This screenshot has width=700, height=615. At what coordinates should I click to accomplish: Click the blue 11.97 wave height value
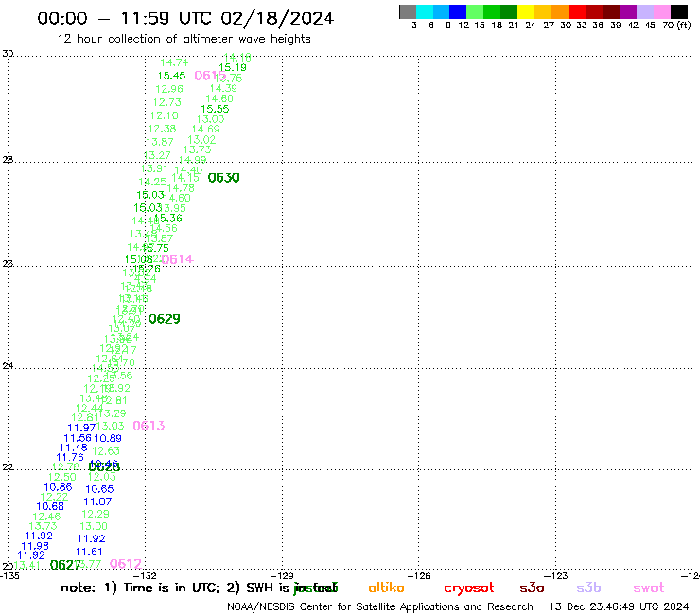point(81,428)
